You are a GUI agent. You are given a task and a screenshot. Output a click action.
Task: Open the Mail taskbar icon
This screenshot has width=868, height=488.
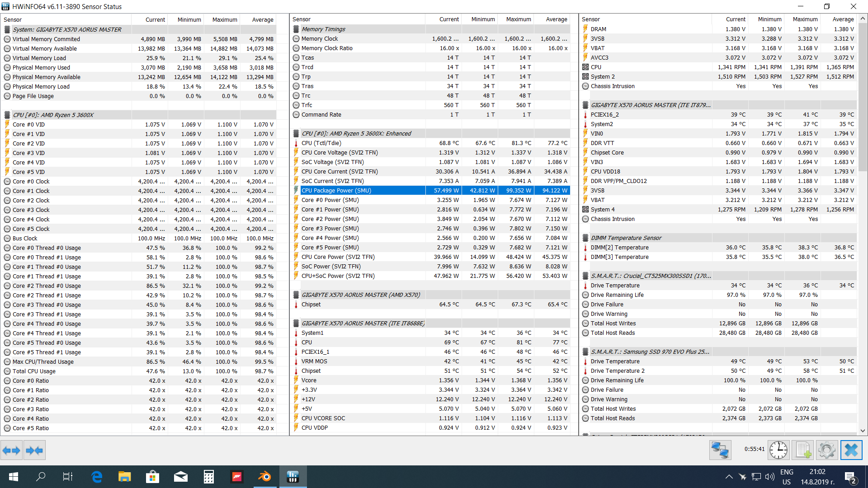click(x=181, y=477)
